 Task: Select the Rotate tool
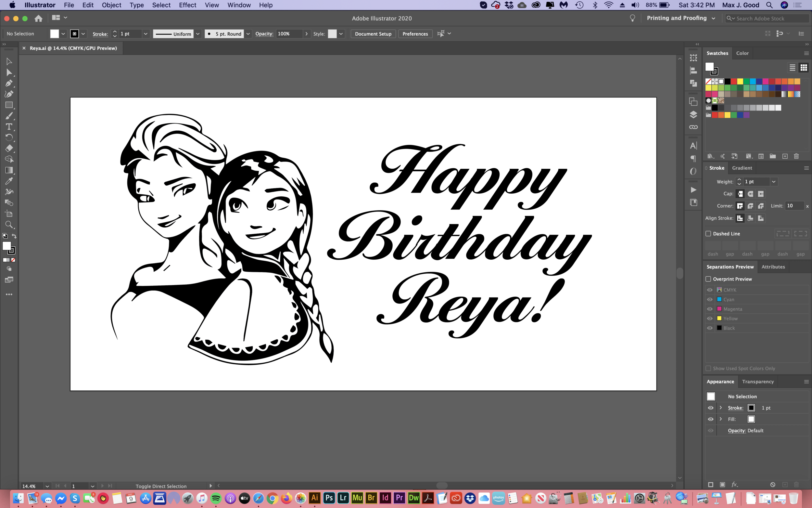(9, 137)
